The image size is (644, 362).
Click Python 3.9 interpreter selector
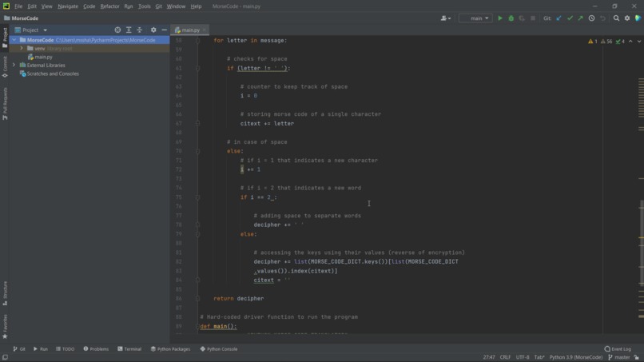pos(576,357)
